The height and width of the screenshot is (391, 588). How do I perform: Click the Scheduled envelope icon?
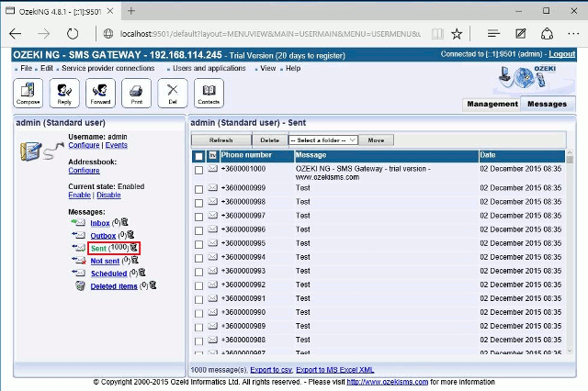click(x=78, y=273)
